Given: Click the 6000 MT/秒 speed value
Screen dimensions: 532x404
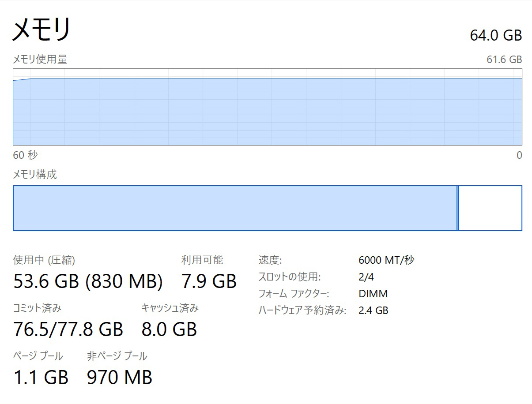Looking at the screenshot, I should coord(386,260).
